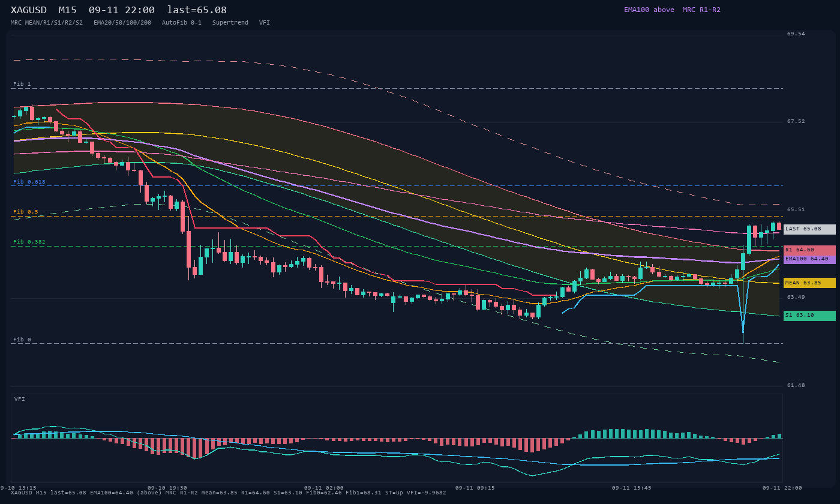Screen dimensions: 840x504
Task: Click the 09-10 19:30 time axis label
Action: (167, 488)
